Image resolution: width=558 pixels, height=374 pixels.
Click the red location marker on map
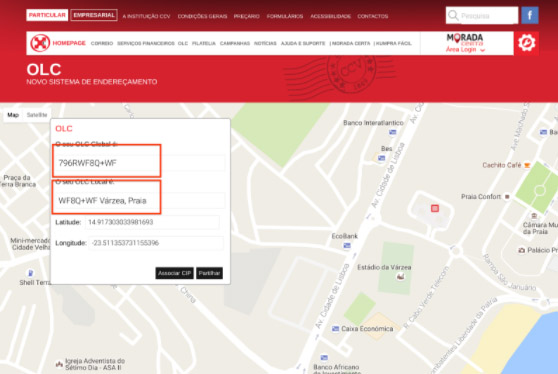click(435, 208)
